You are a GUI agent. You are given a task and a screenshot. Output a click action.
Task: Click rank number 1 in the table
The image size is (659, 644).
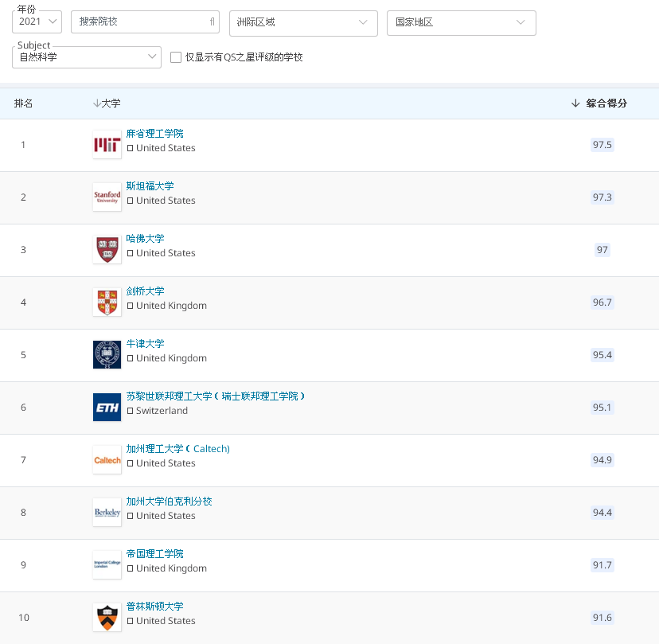click(23, 145)
